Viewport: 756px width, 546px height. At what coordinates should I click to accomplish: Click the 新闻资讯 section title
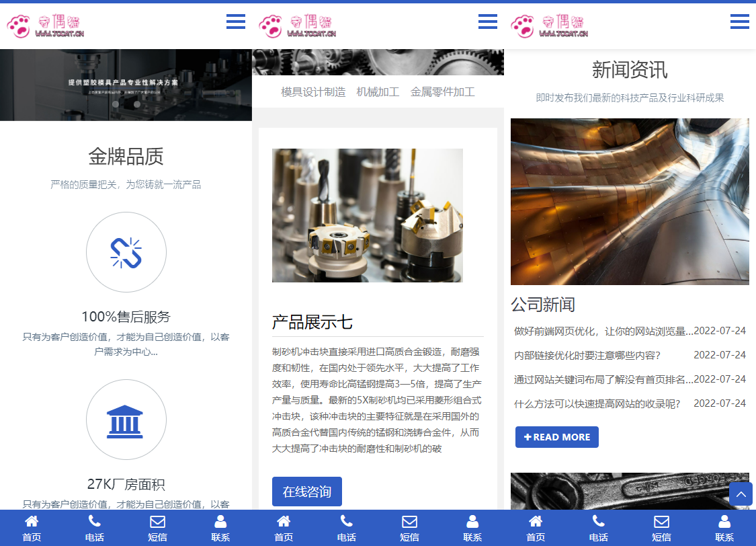(630, 70)
